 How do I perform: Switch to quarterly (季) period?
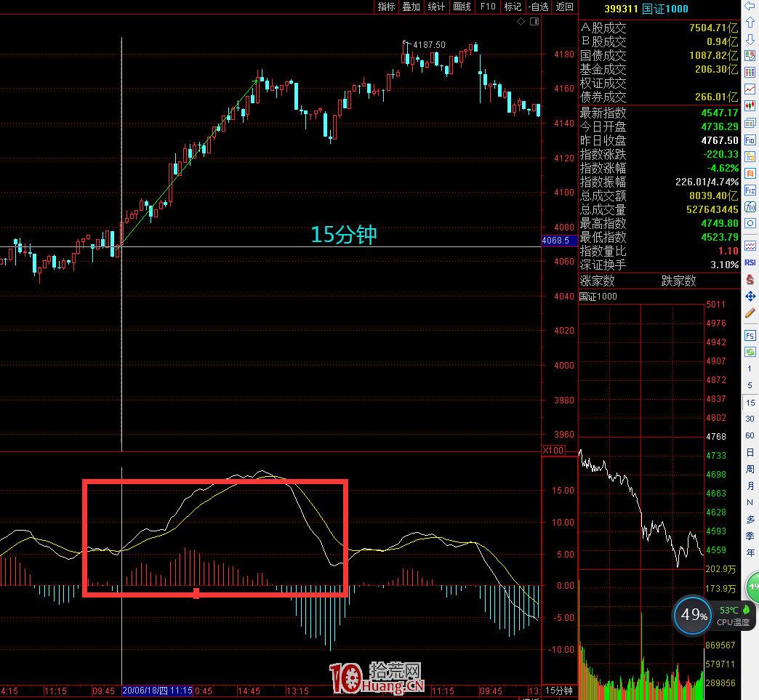click(750, 536)
